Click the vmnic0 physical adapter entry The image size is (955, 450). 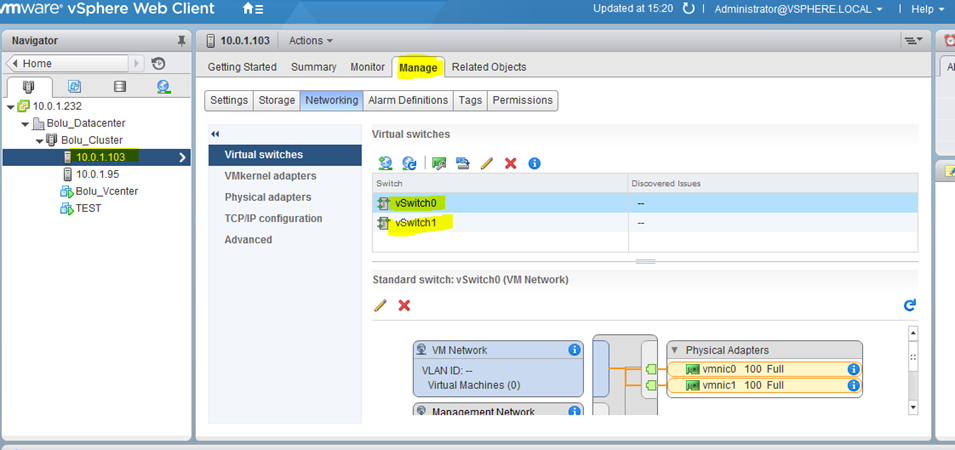[764, 369]
